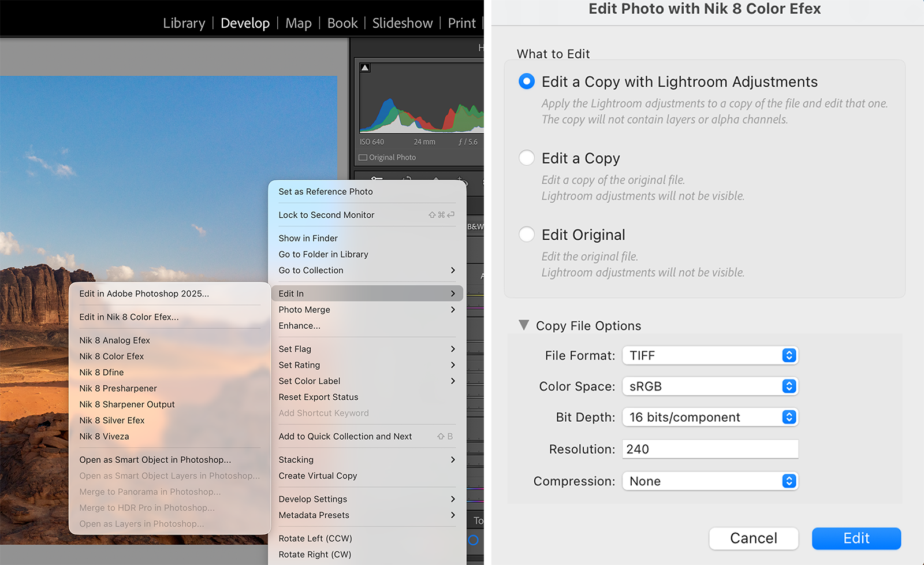The width and height of the screenshot is (924, 565).
Task: Click the Resolution field showing 240
Action: [710, 449]
